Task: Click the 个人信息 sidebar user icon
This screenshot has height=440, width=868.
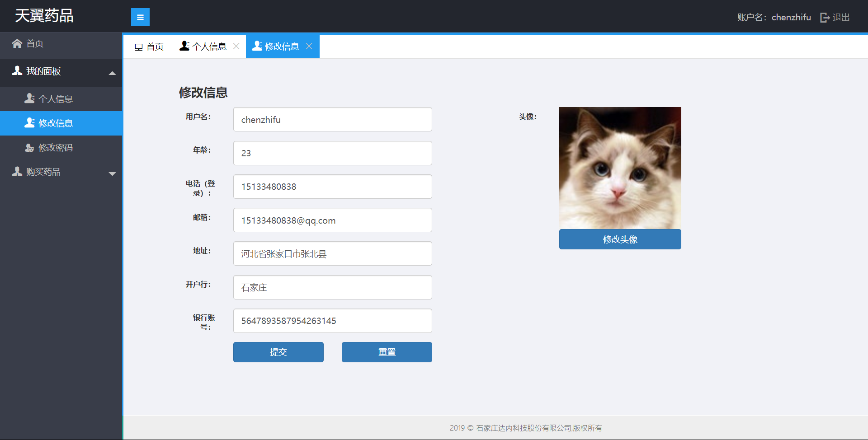Action: coord(29,98)
